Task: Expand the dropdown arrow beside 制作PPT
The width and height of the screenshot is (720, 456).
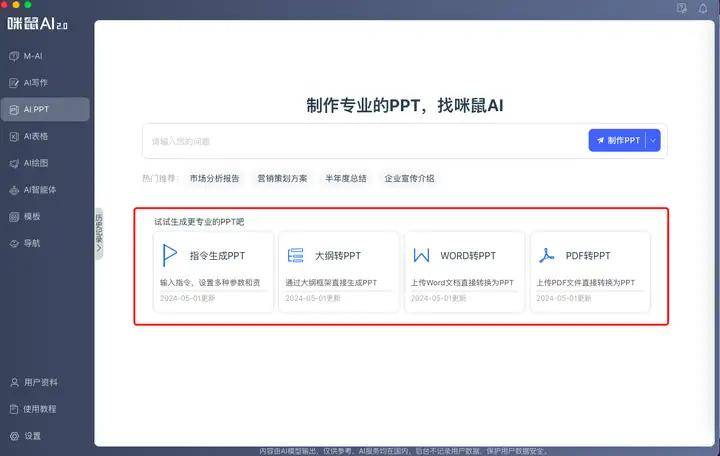Action: coord(654,141)
